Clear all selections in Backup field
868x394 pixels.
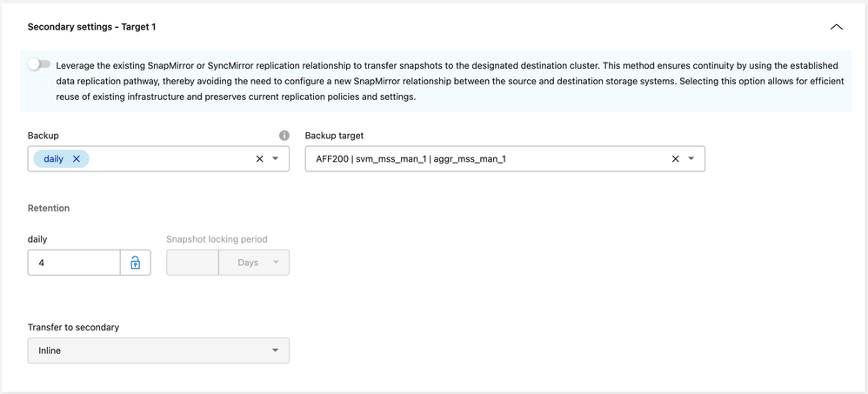259,159
